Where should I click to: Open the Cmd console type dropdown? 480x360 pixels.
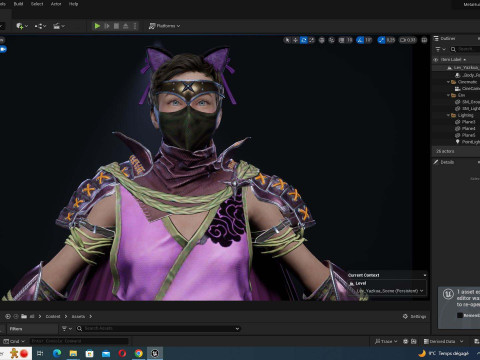[14, 341]
